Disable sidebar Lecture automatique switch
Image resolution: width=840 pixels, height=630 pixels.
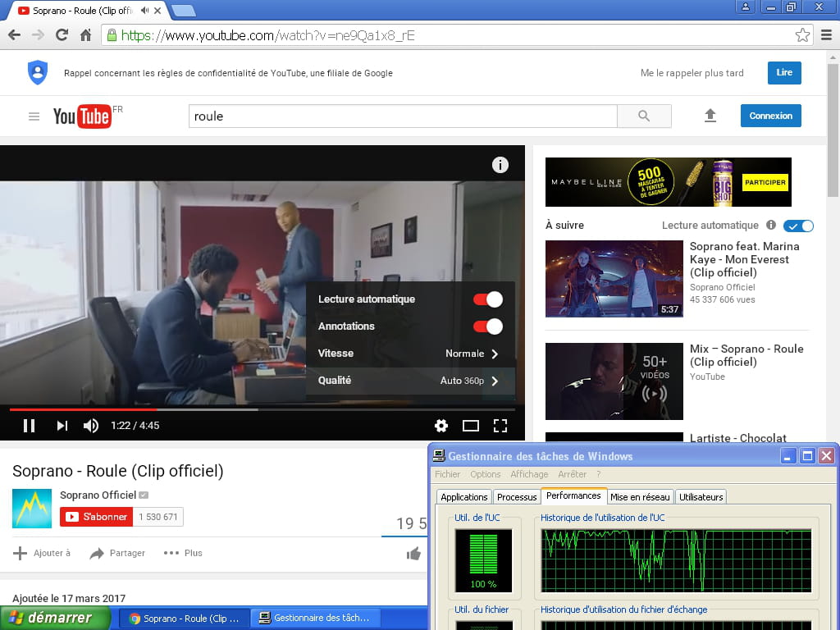(798, 226)
